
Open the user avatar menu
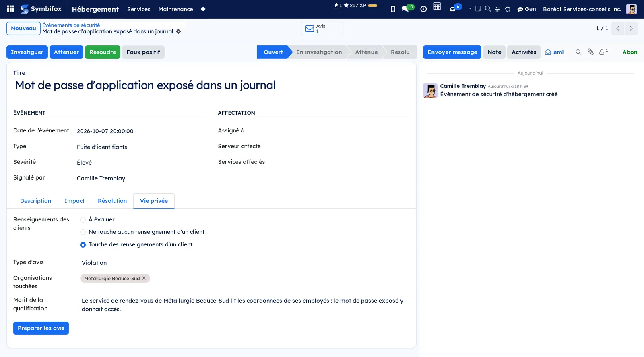(x=631, y=9)
